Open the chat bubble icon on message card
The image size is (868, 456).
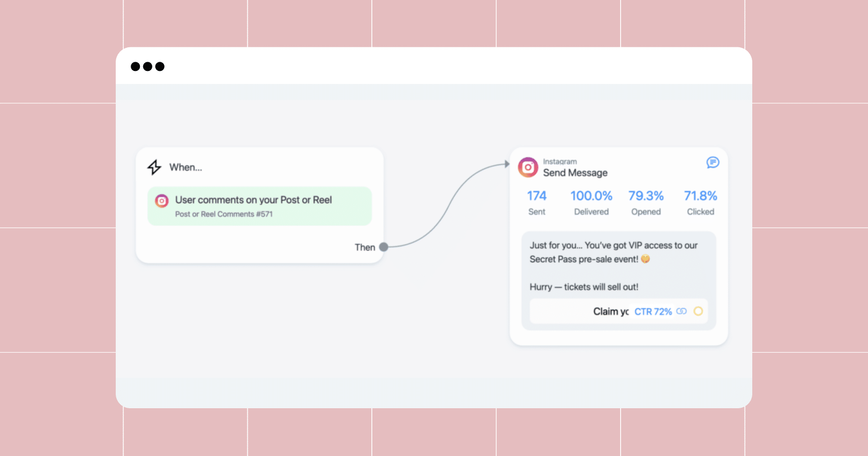coord(713,163)
